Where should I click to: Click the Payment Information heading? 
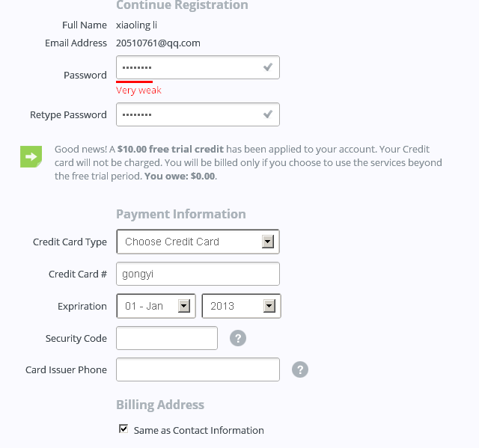(x=181, y=214)
